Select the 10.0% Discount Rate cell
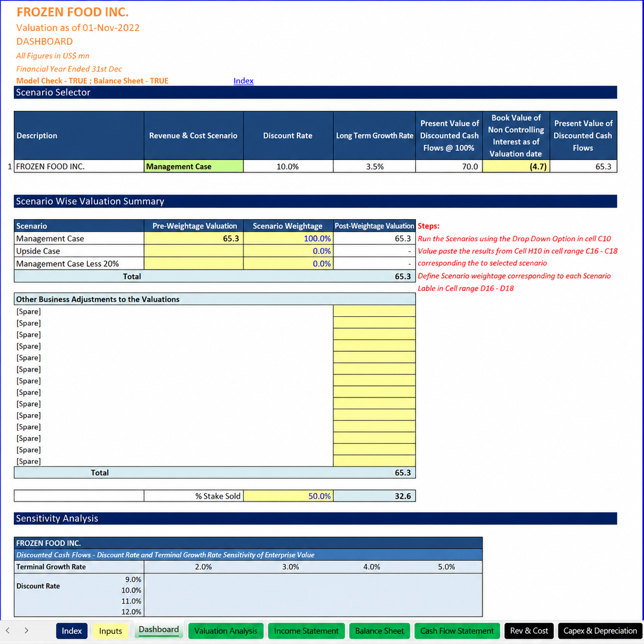This screenshot has width=644, height=644. (x=288, y=166)
